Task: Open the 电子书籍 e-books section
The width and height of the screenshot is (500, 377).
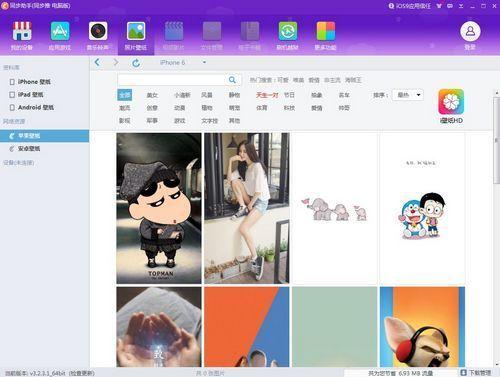Action: click(250, 36)
